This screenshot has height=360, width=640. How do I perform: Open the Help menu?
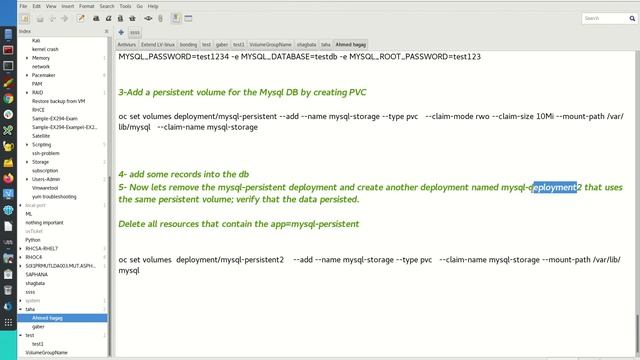click(x=153, y=6)
